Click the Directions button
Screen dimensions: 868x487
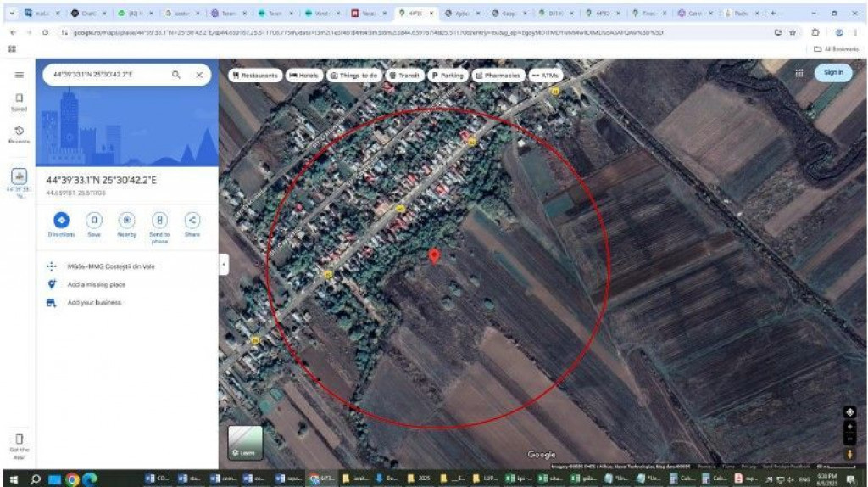pos(61,220)
